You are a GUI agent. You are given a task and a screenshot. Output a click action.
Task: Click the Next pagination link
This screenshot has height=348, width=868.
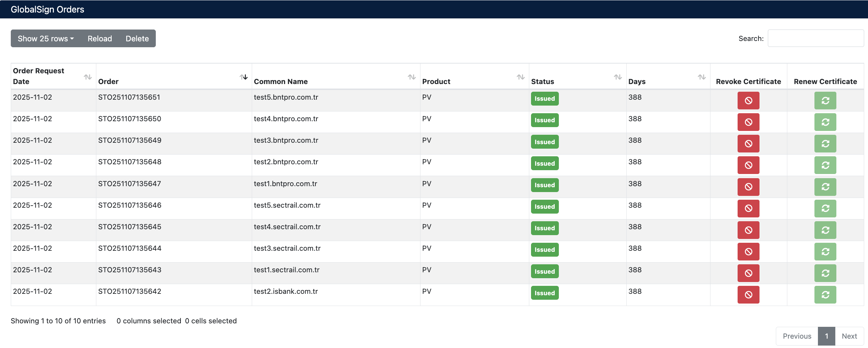click(x=849, y=336)
